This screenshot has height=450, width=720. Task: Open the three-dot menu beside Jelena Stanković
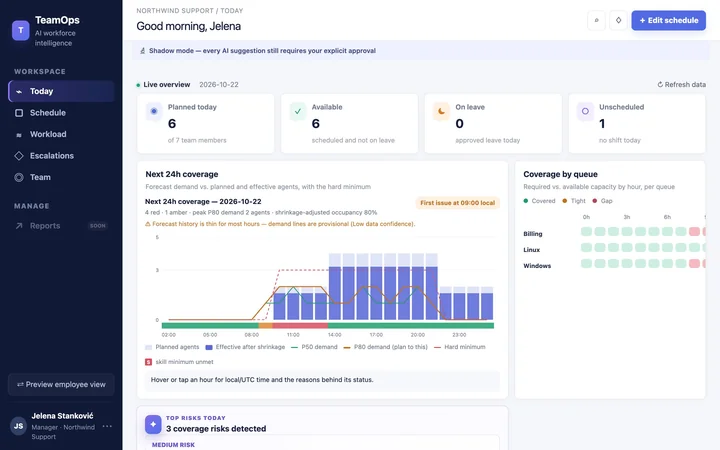(x=107, y=426)
